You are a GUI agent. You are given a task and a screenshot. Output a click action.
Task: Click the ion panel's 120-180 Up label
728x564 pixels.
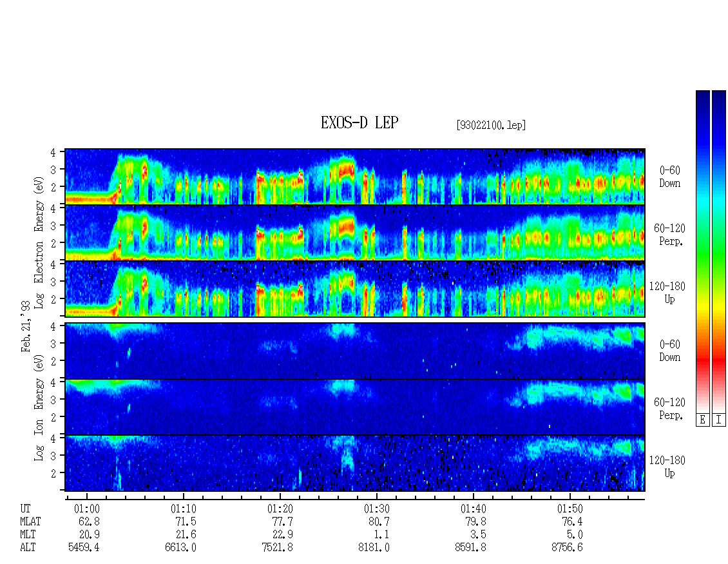pos(667,467)
